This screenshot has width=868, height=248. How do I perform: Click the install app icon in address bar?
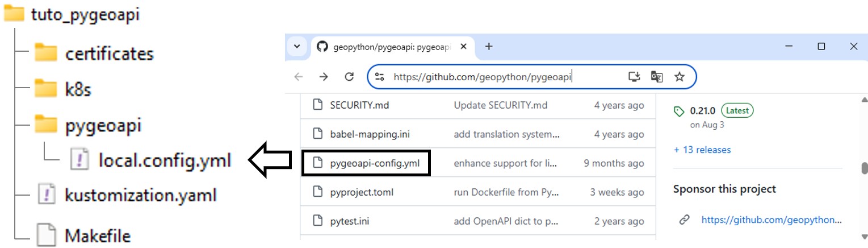[634, 77]
